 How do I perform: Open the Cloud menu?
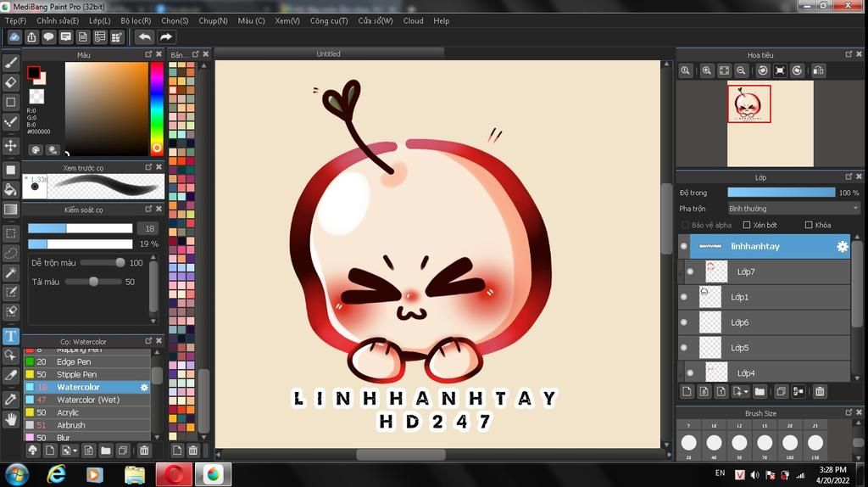(x=413, y=20)
